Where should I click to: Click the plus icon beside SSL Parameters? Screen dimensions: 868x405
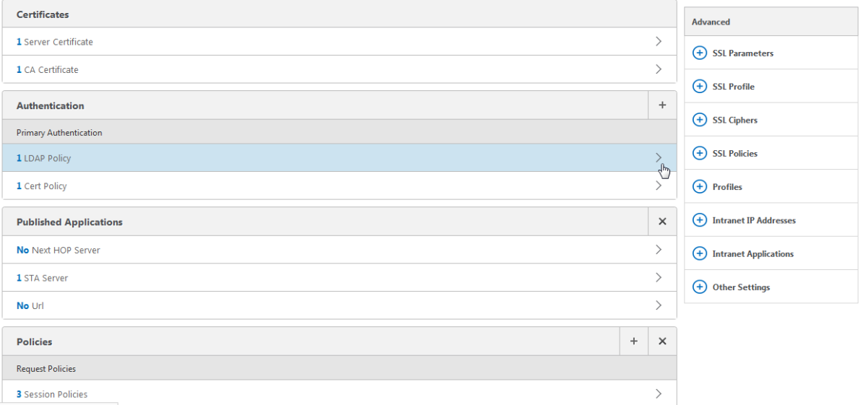[x=699, y=53]
